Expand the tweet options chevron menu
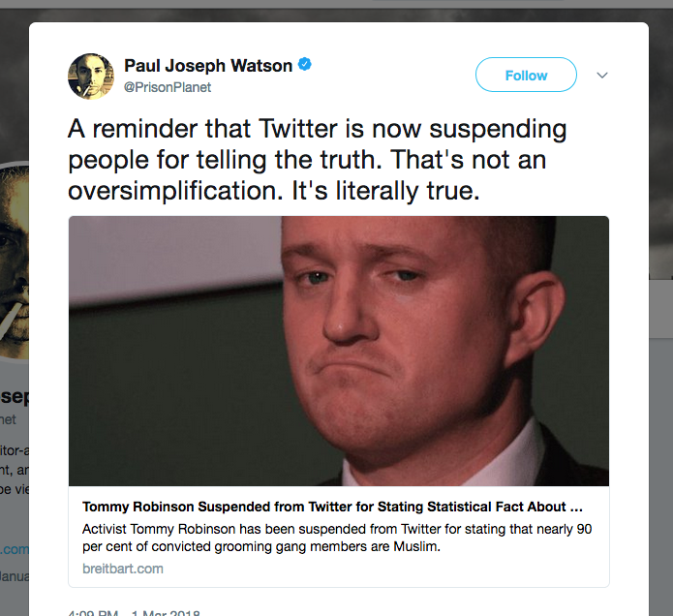 point(602,76)
